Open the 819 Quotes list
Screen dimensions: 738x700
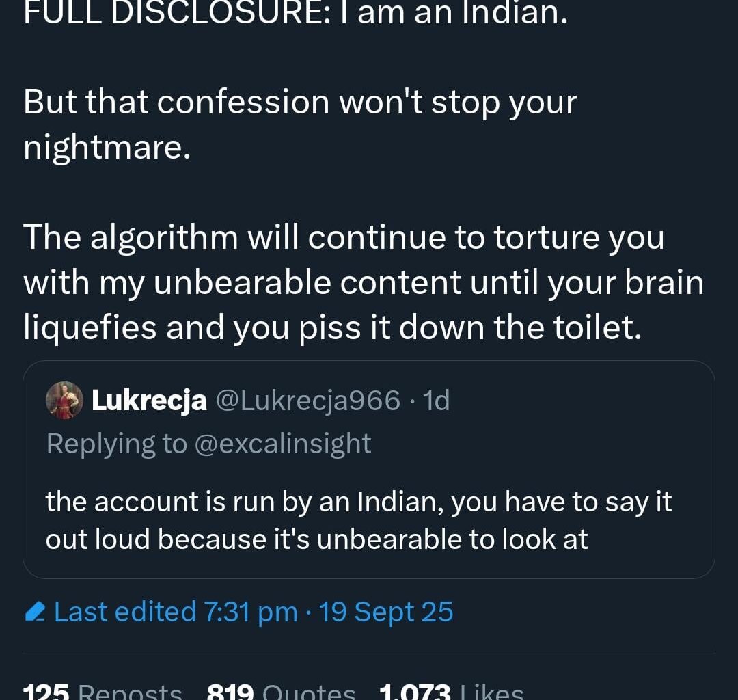click(x=281, y=692)
